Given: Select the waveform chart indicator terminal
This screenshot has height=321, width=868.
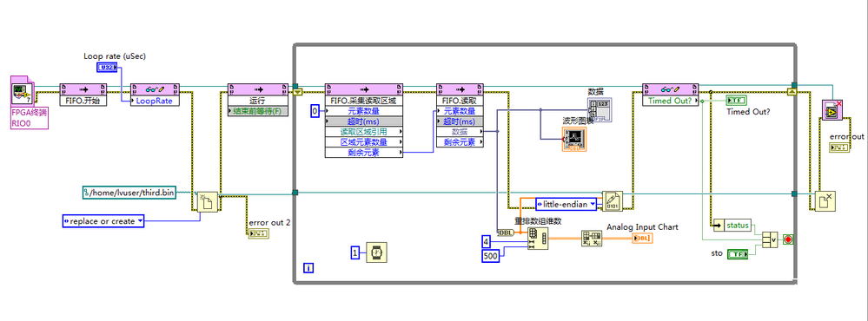Looking at the screenshot, I should (573, 139).
